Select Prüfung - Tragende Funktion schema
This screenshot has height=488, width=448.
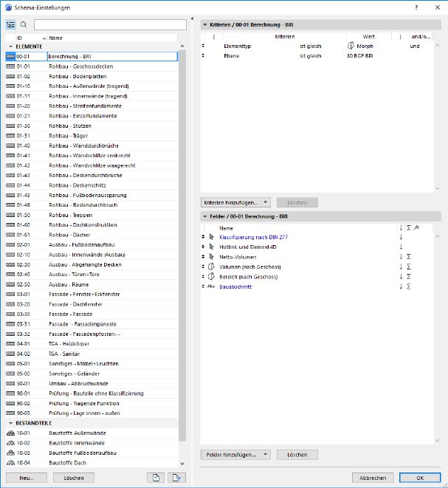[92, 404]
